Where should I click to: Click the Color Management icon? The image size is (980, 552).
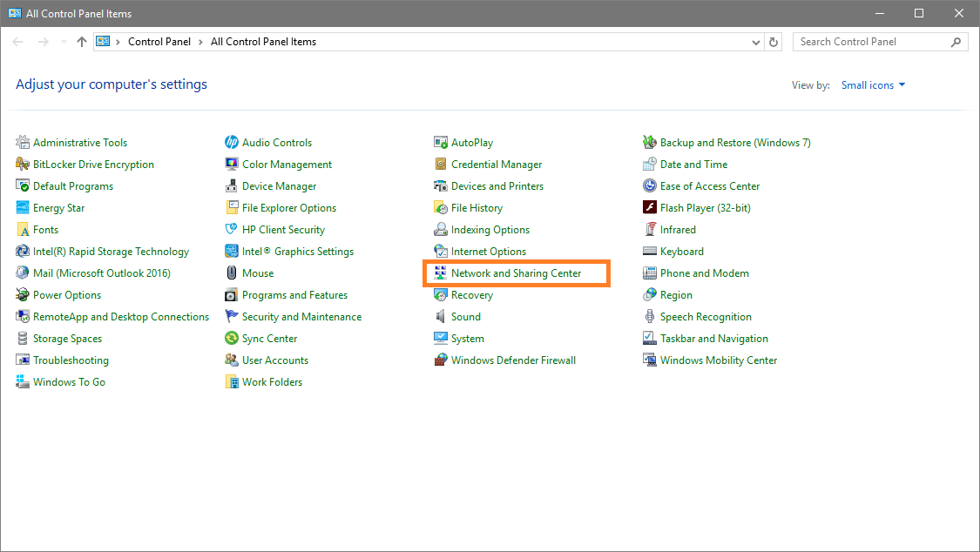[231, 165]
